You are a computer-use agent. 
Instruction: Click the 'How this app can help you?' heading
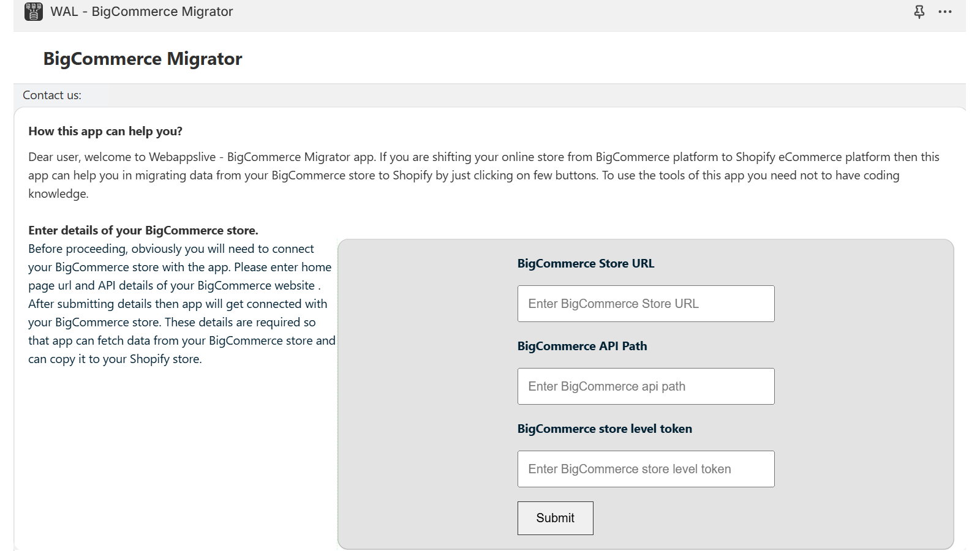point(105,131)
